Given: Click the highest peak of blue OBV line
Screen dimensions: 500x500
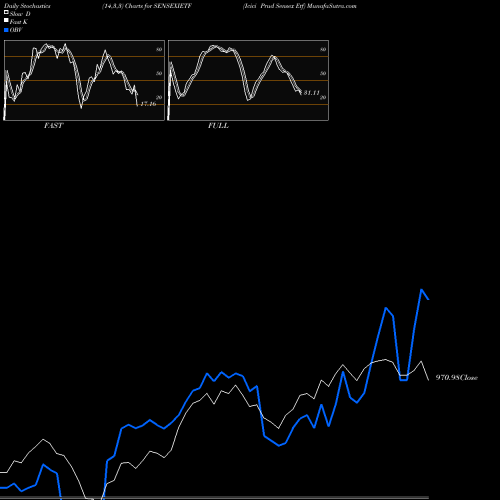Looking at the screenshot, I should pyautogui.click(x=422, y=290).
